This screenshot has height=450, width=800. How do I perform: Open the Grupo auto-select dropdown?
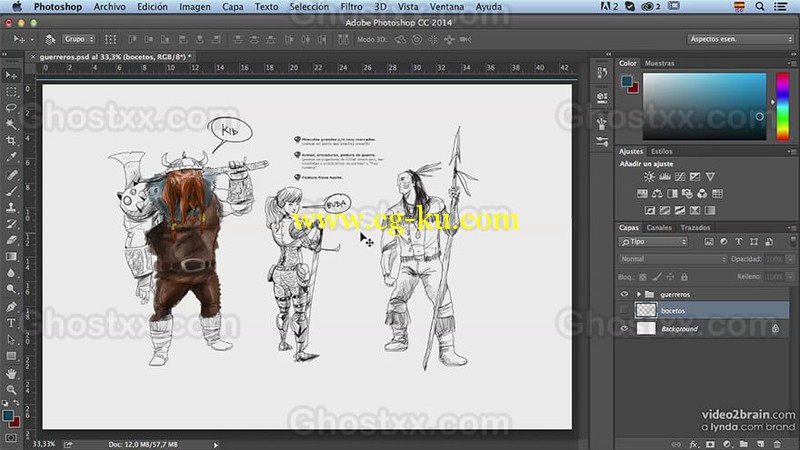[x=79, y=39]
